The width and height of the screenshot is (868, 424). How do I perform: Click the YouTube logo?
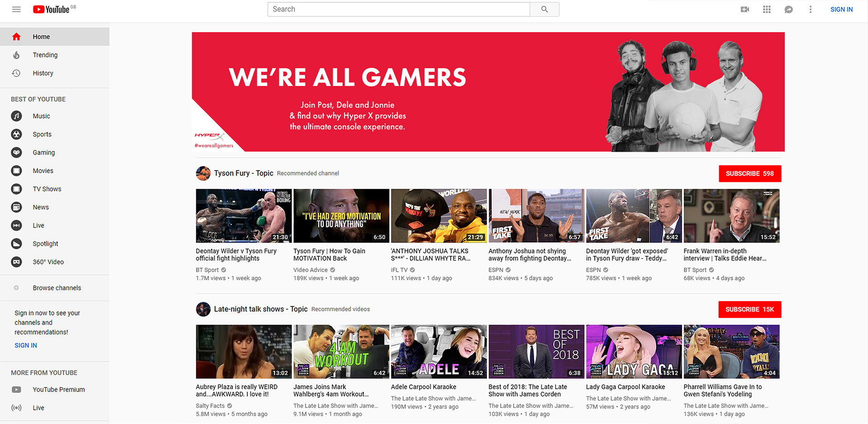(x=51, y=9)
